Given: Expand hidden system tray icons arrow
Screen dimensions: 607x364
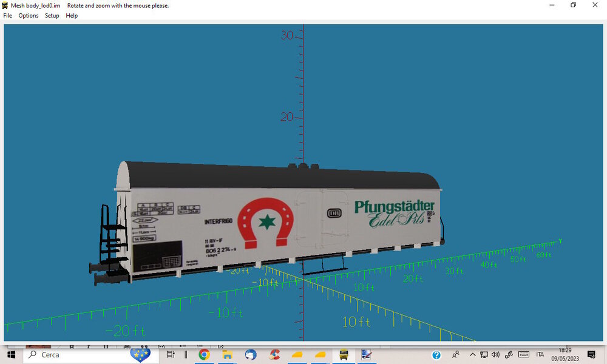Looking at the screenshot, I should [472, 354].
